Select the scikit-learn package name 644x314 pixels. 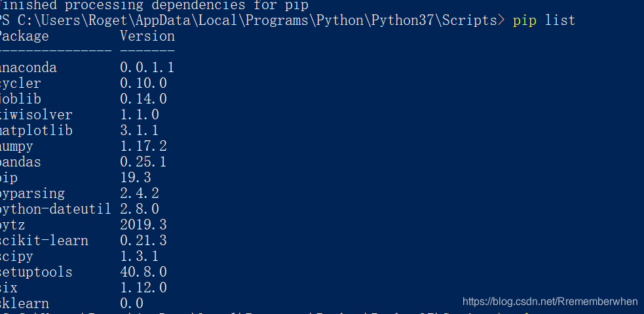[44, 241]
